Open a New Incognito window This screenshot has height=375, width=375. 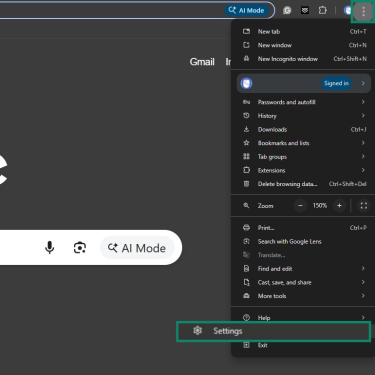304,59
